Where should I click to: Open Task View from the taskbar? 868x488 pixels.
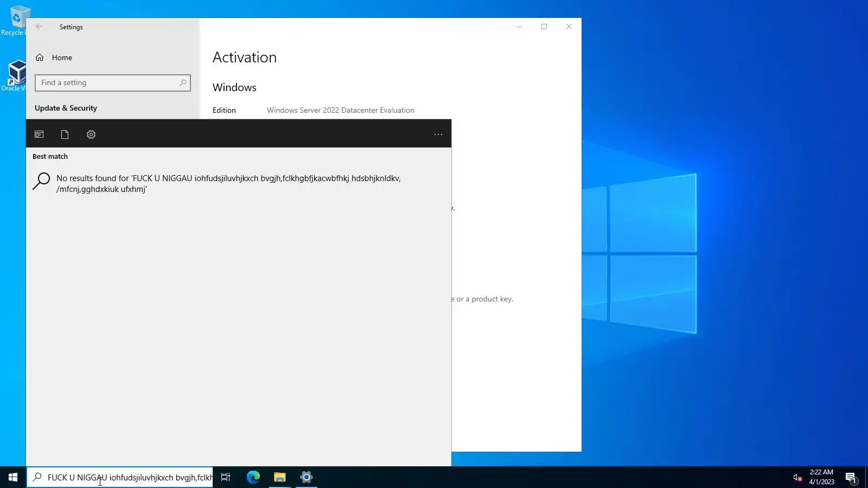click(226, 477)
